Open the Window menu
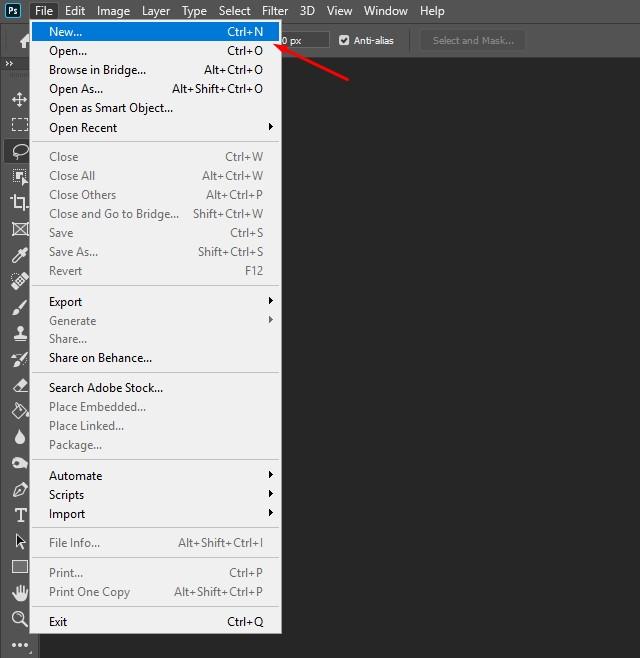 (385, 10)
